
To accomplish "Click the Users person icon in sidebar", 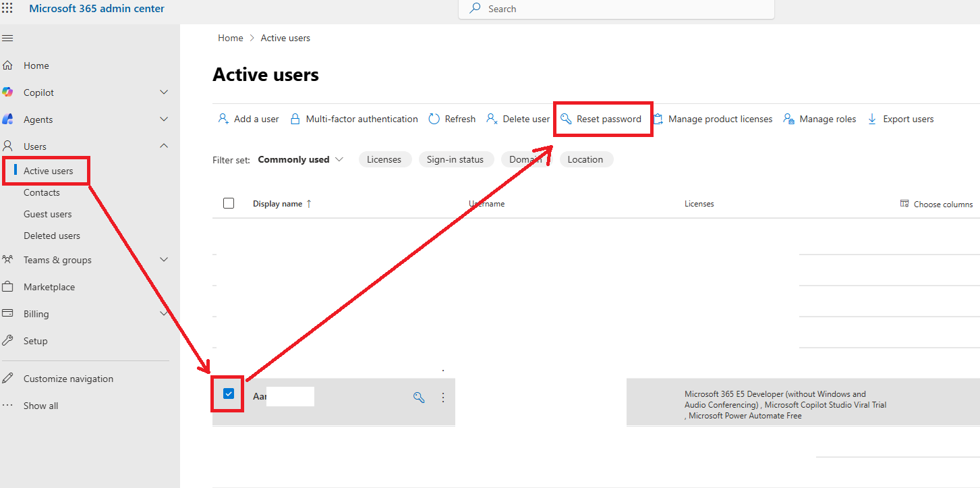I will [x=8, y=146].
